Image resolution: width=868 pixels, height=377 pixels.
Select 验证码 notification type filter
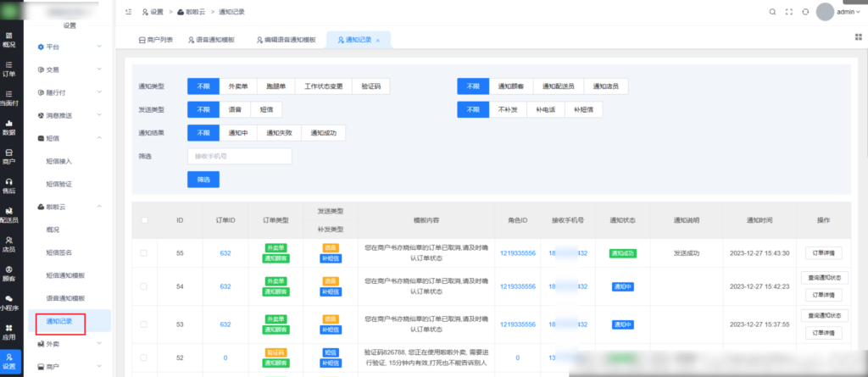371,86
